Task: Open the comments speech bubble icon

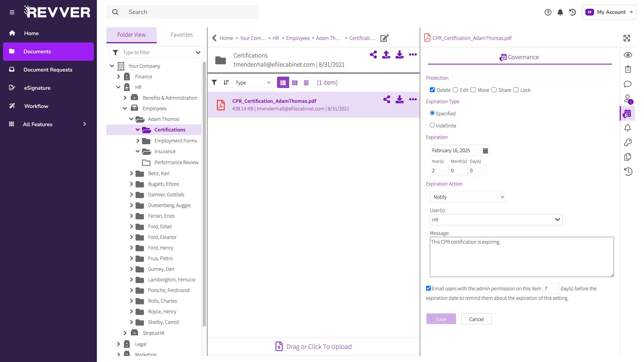Action: tap(627, 84)
